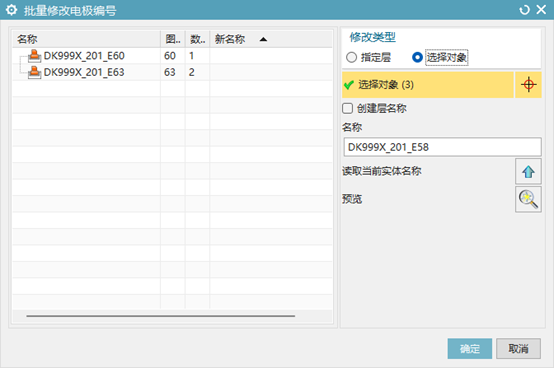554x368 pixels.
Task: Click the 修改类型 section heading
Action: pyautogui.click(x=373, y=37)
